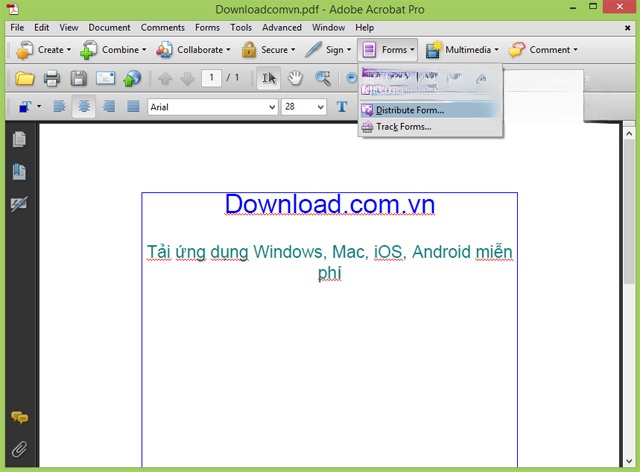640x472 pixels.
Task: Open the View menu
Action: point(69,27)
